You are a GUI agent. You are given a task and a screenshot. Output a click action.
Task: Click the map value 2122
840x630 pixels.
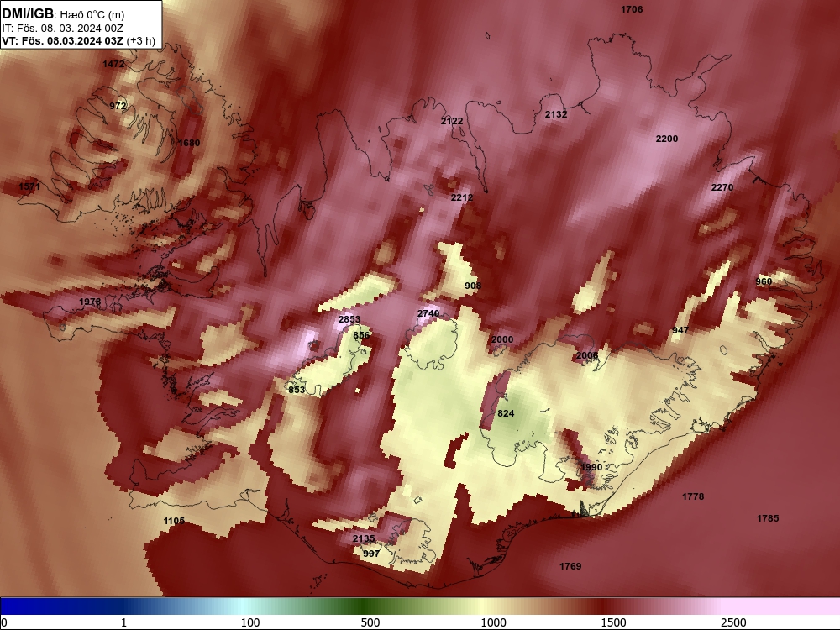(x=452, y=121)
